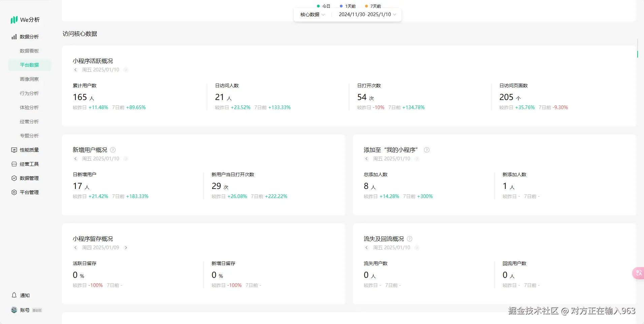Click the 新增日留存 label
The width and height of the screenshot is (644, 324).
point(223,263)
